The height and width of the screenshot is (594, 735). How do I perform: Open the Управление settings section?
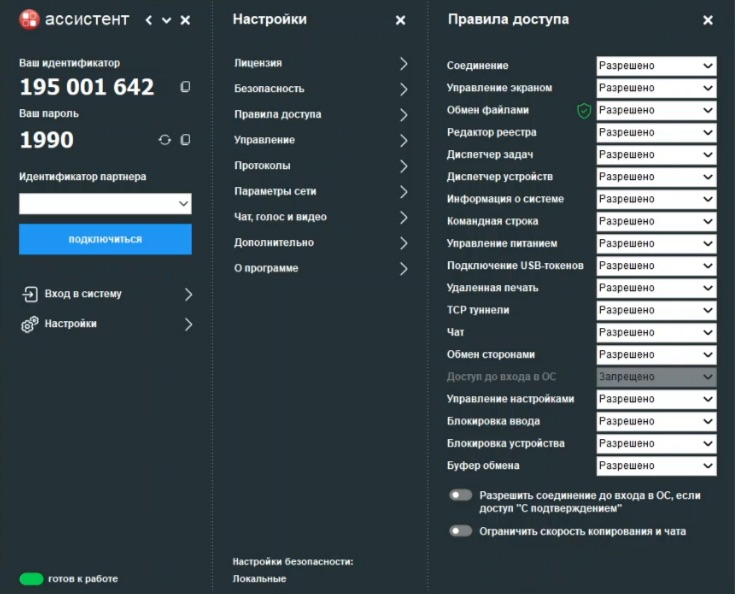tap(321, 140)
